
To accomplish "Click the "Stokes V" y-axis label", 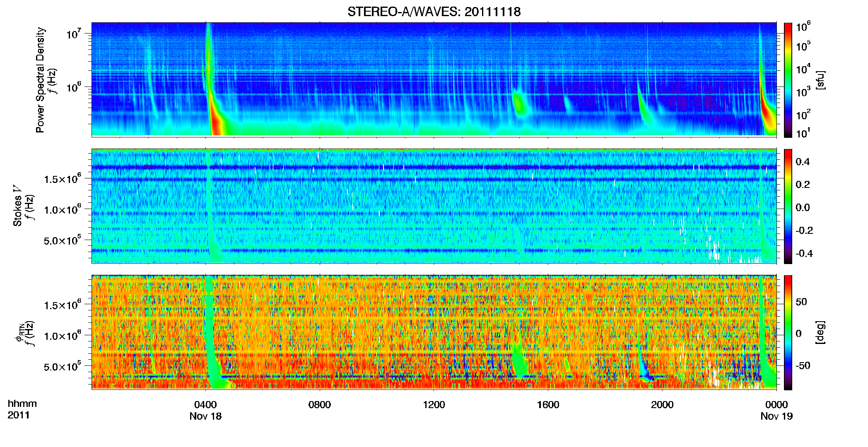I will coord(18,206).
